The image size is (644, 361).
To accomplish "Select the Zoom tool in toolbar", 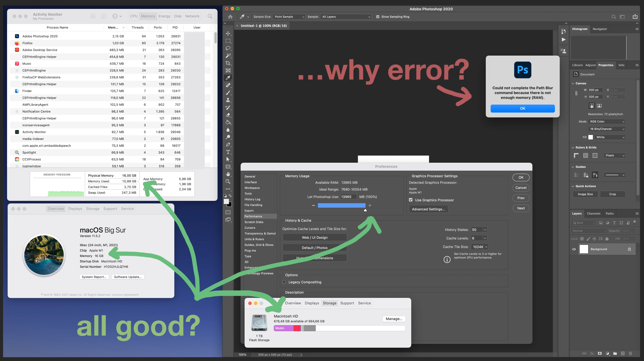I will pyautogui.click(x=228, y=182).
